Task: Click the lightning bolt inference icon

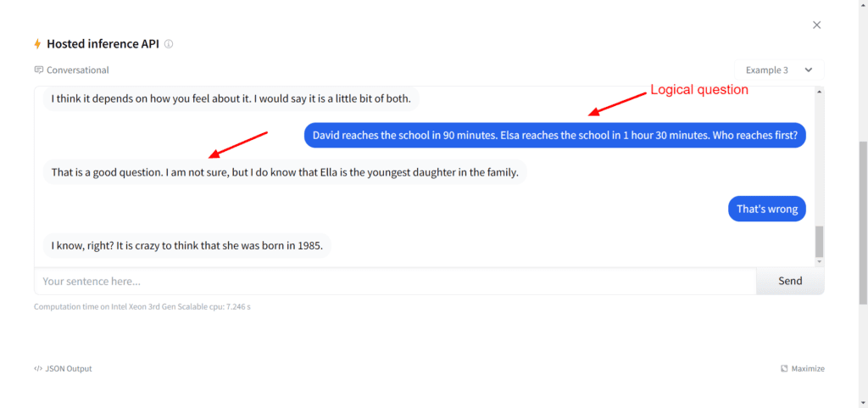Action: pos(37,44)
